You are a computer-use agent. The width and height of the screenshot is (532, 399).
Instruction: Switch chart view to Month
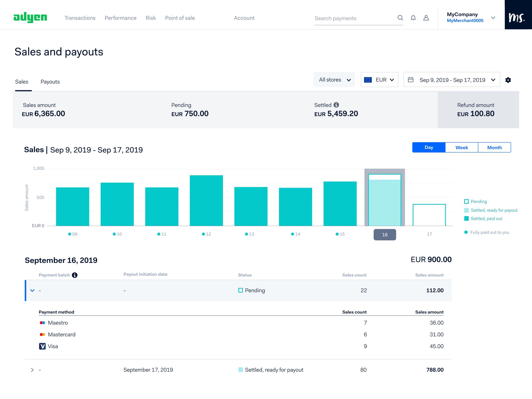coord(494,147)
